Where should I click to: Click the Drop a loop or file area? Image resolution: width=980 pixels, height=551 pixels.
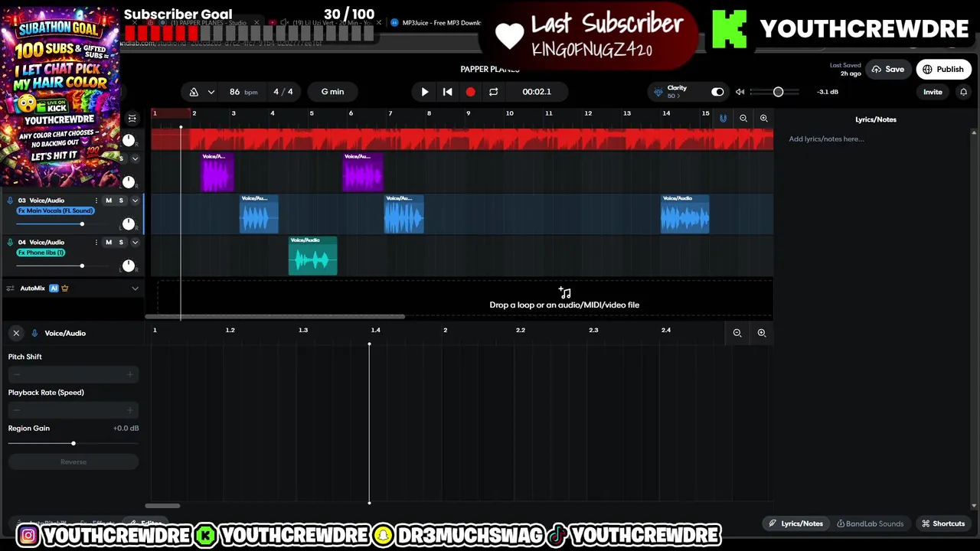564,298
